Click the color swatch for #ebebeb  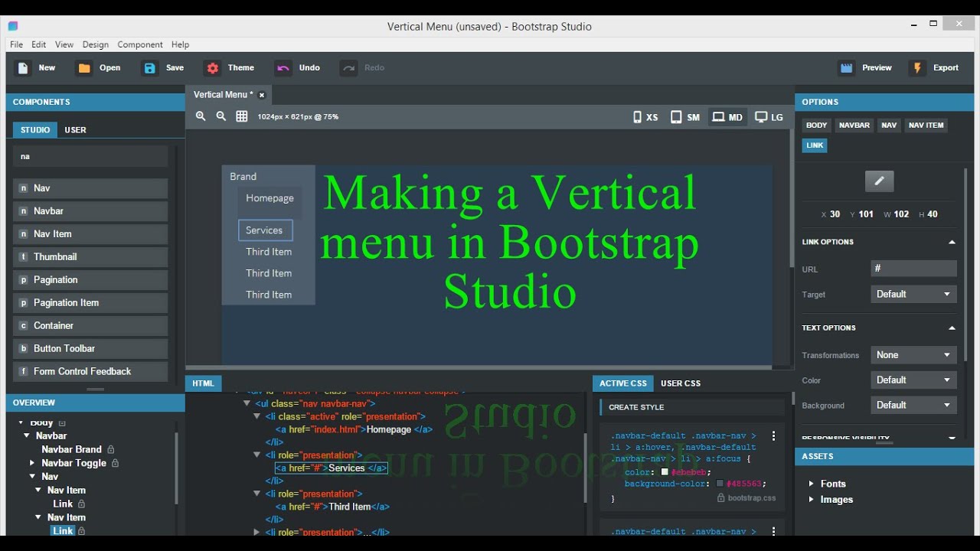pos(665,472)
